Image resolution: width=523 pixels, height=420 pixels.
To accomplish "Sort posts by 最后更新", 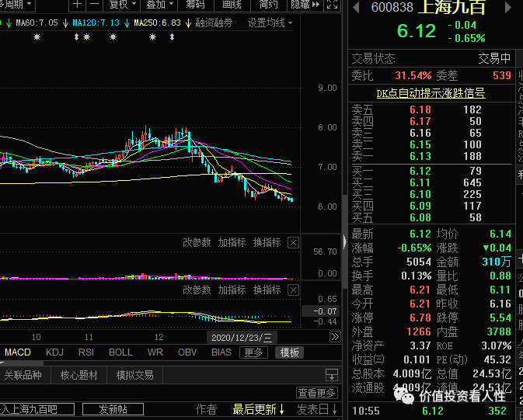I will 258,409.
